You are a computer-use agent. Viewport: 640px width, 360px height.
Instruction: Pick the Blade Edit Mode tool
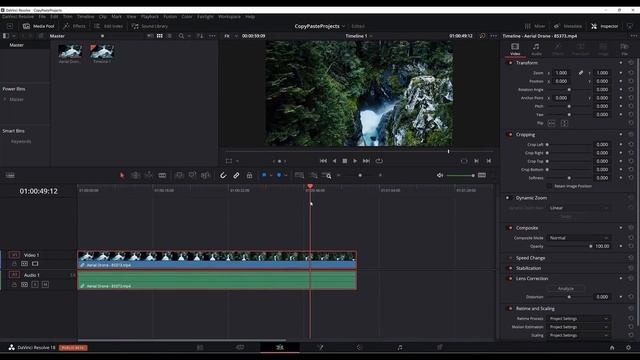162,176
